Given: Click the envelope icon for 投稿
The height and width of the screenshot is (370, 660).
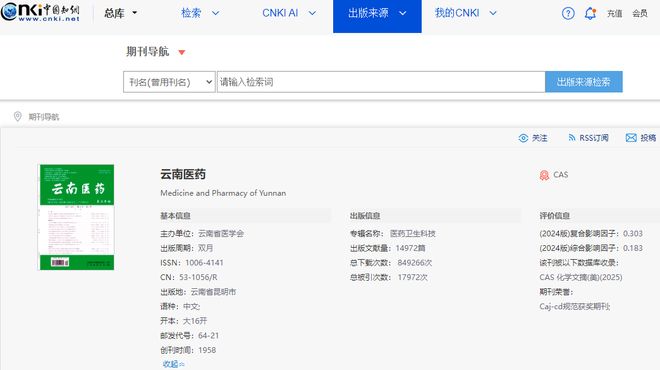Looking at the screenshot, I should (631, 138).
